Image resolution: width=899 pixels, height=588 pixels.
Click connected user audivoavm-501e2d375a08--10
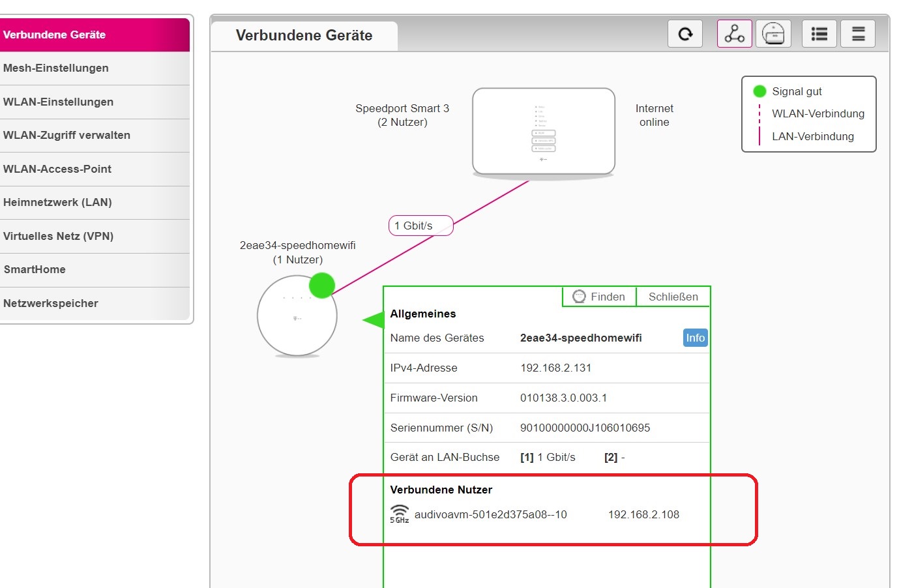490,514
